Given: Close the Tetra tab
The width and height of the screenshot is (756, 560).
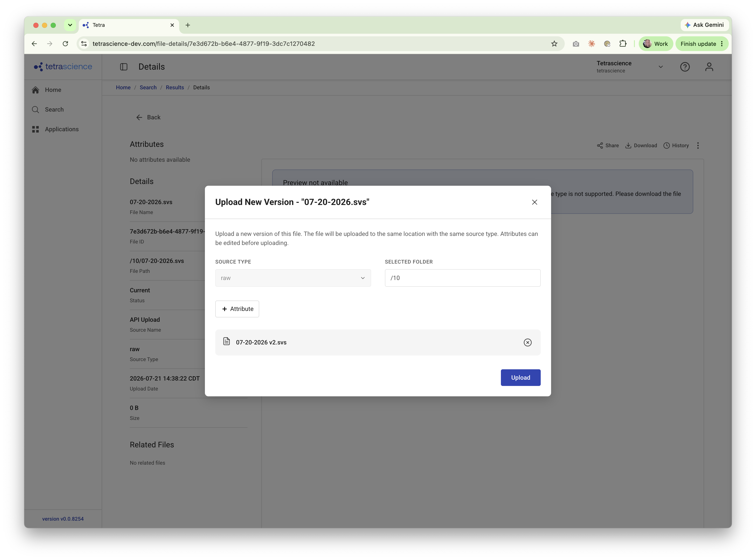Looking at the screenshot, I should point(172,25).
